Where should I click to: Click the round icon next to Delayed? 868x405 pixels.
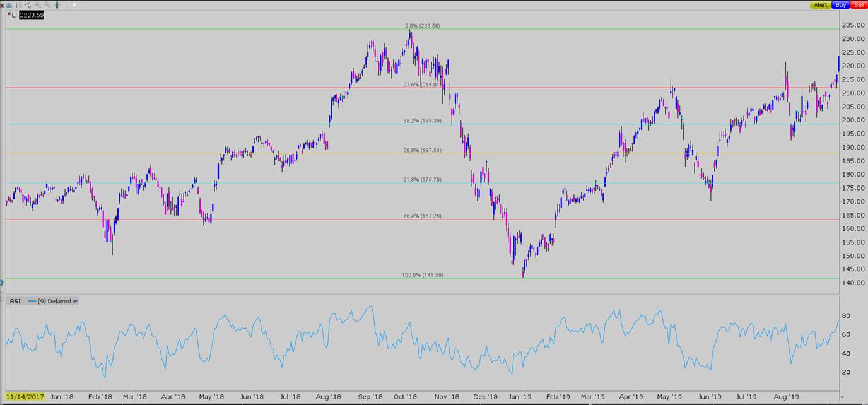tap(76, 302)
